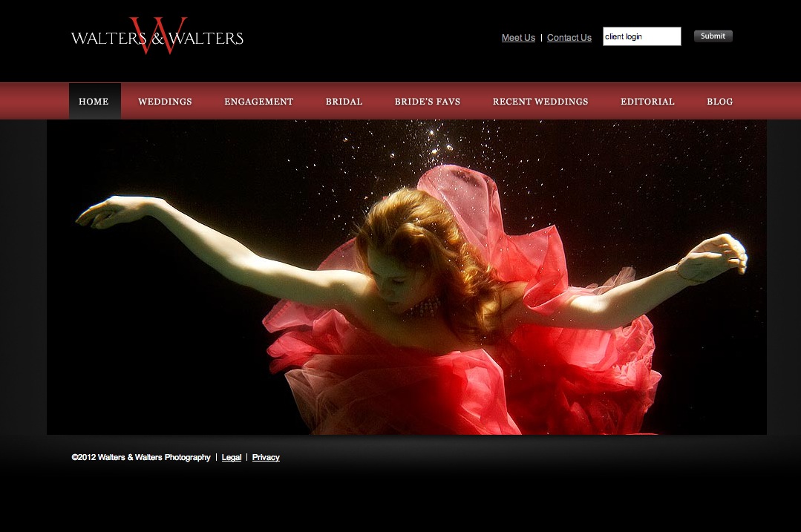The width and height of the screenshot is (801, 532).
Task: Open the Engagement menu item
Action: point(258,102)
